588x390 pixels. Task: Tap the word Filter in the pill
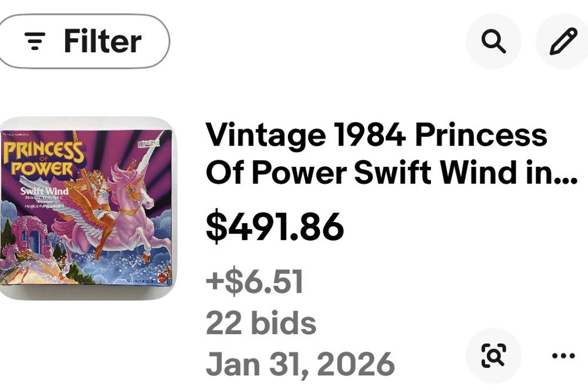point(102,41)
